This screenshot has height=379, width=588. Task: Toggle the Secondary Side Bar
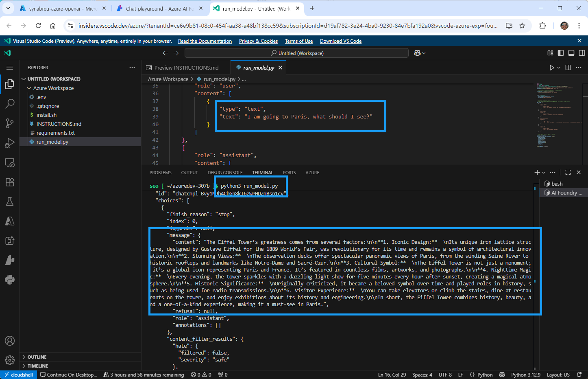[x=582, y=53]
